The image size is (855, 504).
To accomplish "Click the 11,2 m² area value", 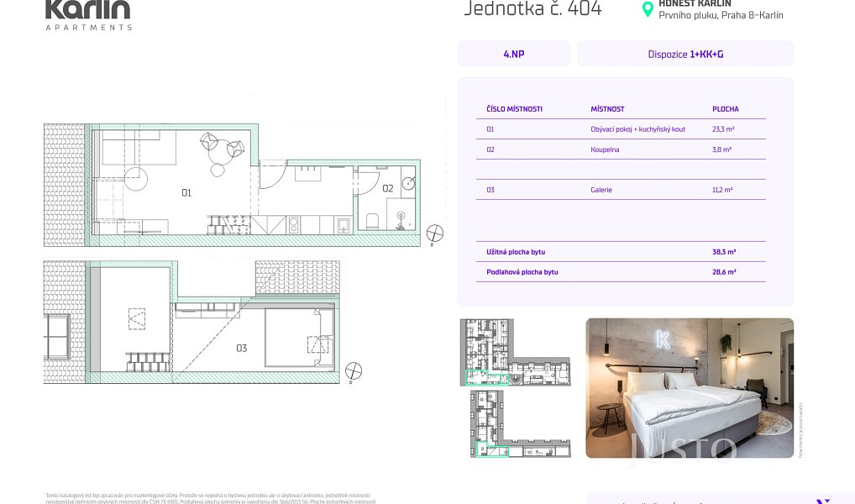I will [722, 190].
